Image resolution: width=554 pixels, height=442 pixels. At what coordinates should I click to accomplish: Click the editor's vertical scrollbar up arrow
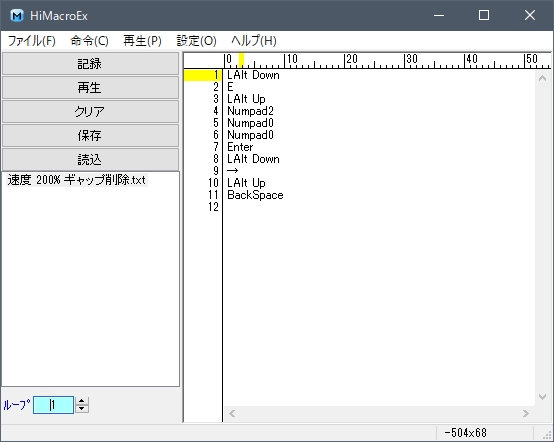[542, 78]
